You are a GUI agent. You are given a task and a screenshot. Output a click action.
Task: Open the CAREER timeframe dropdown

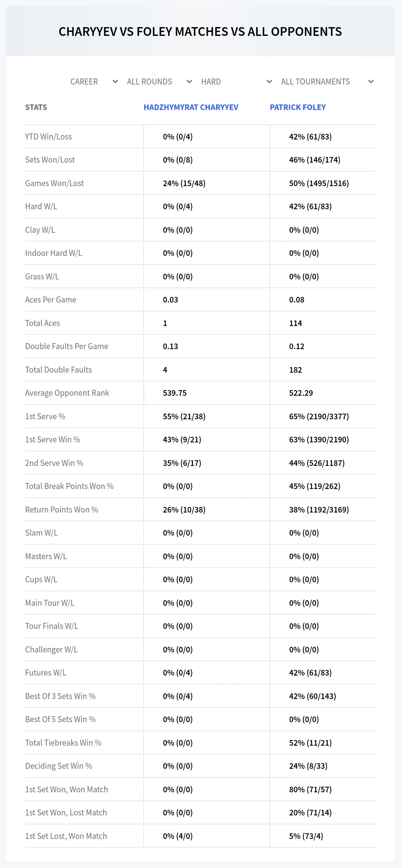94,82
